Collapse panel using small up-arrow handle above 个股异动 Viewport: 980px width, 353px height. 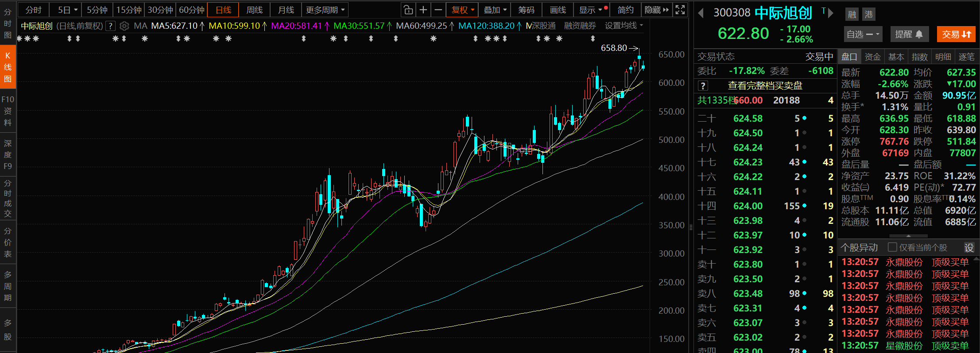[x=908, y=236]
